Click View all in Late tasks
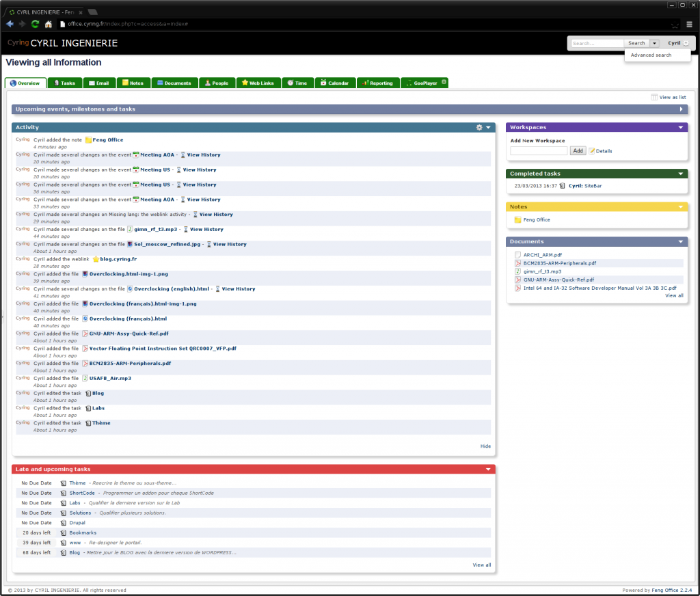This screenshot has width=700, height=596. pyautogui.click(x=482, y=565)
